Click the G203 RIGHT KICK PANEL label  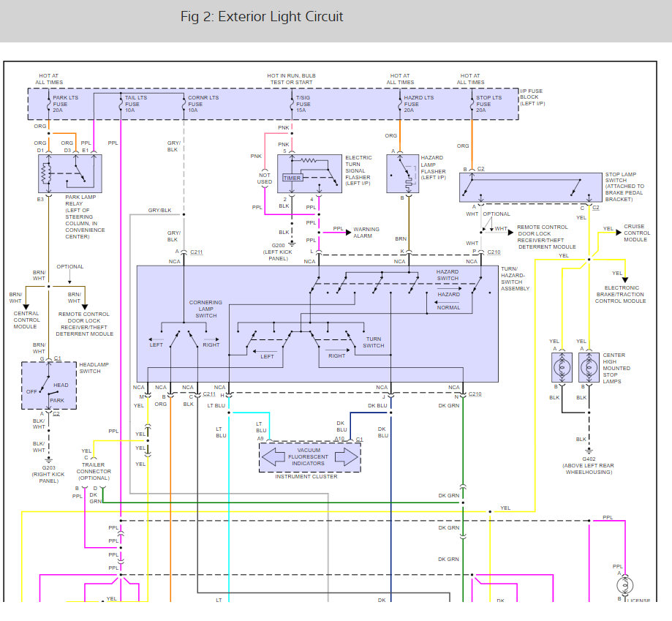[48, 475]
